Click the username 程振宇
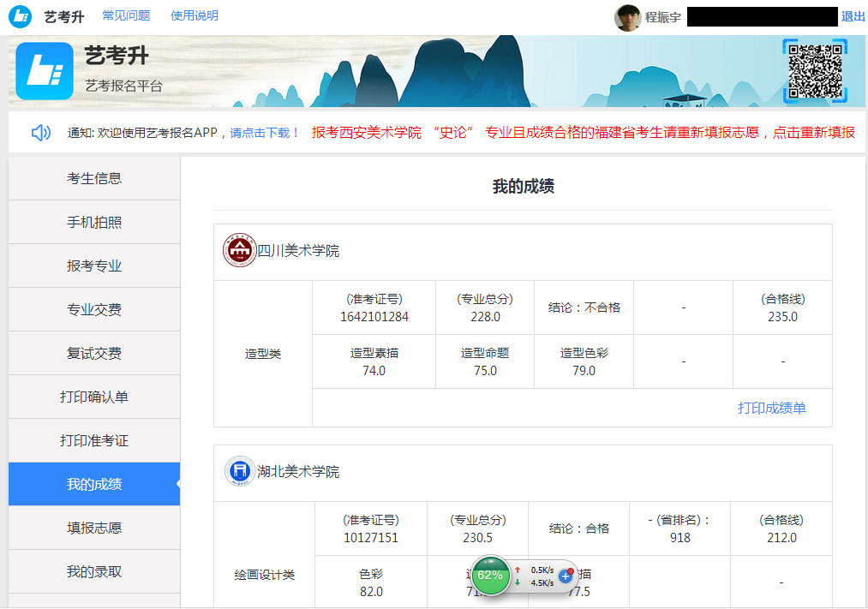Viewport: 868px width, 609px height. tap(662, 17)
